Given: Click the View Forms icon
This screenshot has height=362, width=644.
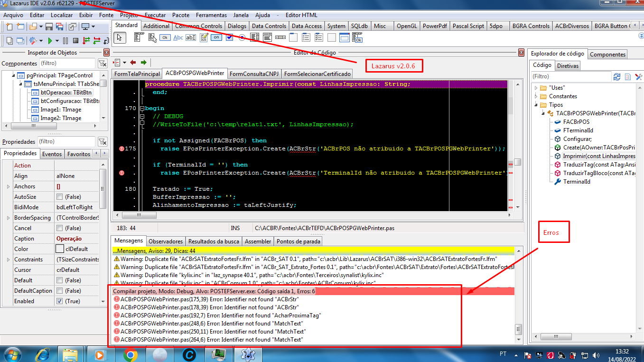Looking at the screenshot, I should pyautogui.click(x=20, y=41).
